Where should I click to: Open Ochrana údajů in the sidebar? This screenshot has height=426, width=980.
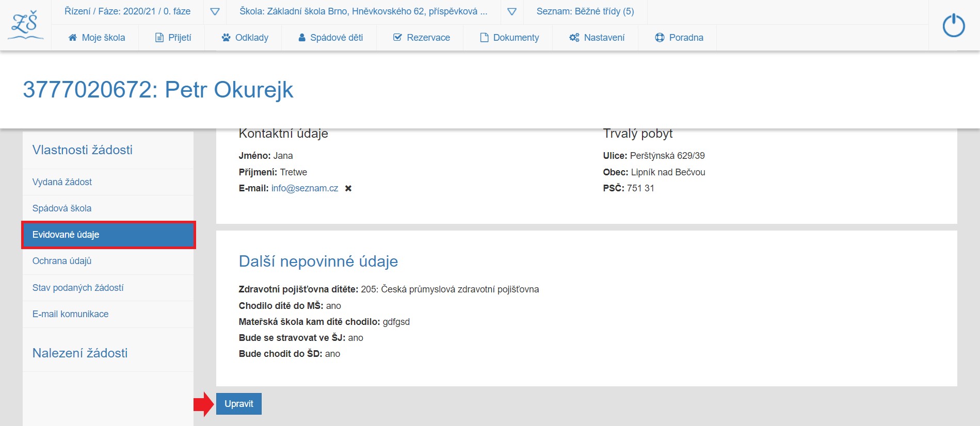[108, 261]
